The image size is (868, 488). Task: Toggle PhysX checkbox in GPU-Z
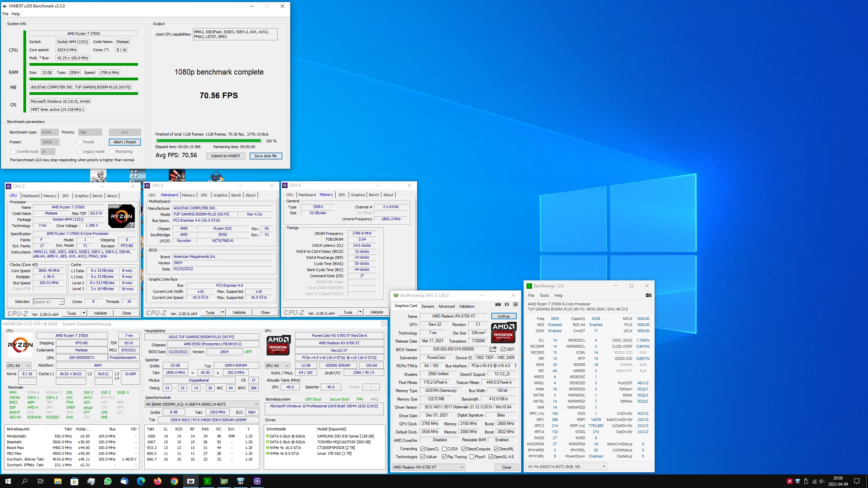pos(472,457)
